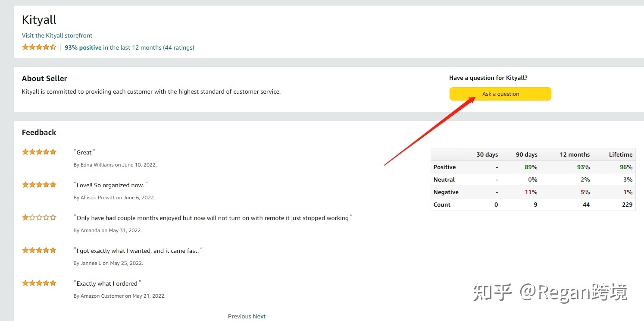Click "By Amanda on May 31, 2022"
This screenshot has height=321, width=644.
click(108, 230)
